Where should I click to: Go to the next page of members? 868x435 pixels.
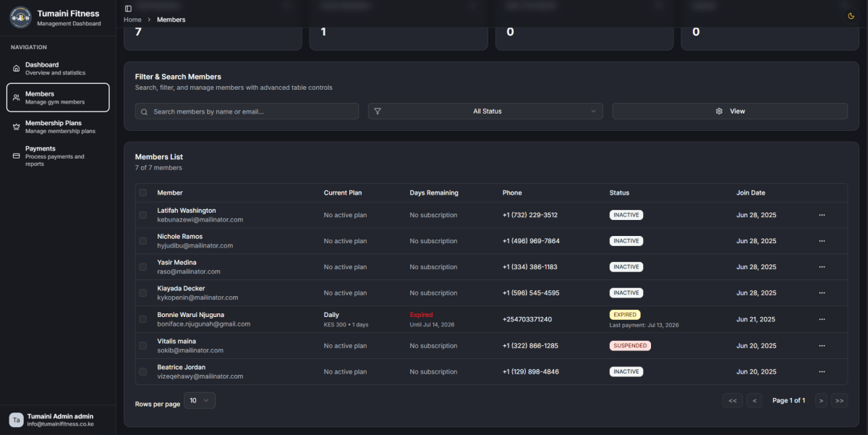pos(821,400)
